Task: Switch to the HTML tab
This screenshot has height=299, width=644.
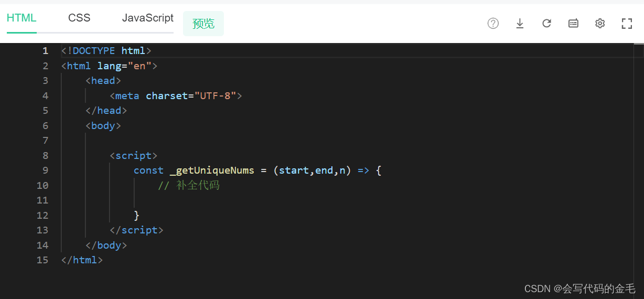Action: (x=22, y=18)
